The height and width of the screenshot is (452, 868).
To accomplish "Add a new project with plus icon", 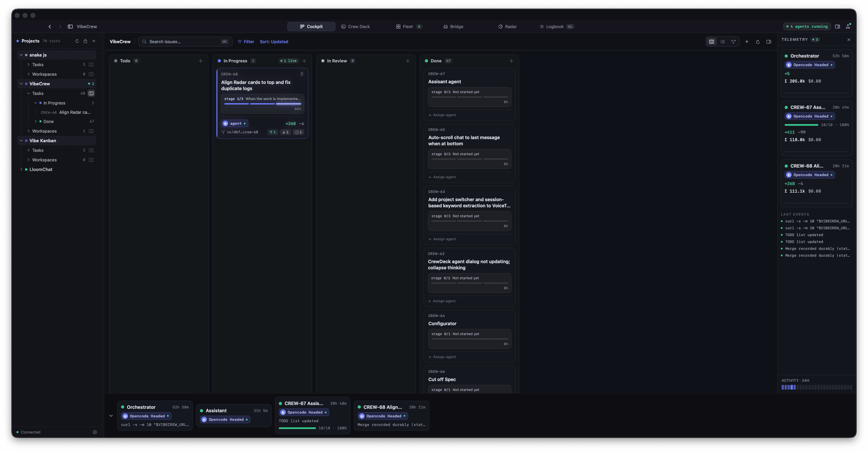I will pyautogui.click(x=94, y=41).
